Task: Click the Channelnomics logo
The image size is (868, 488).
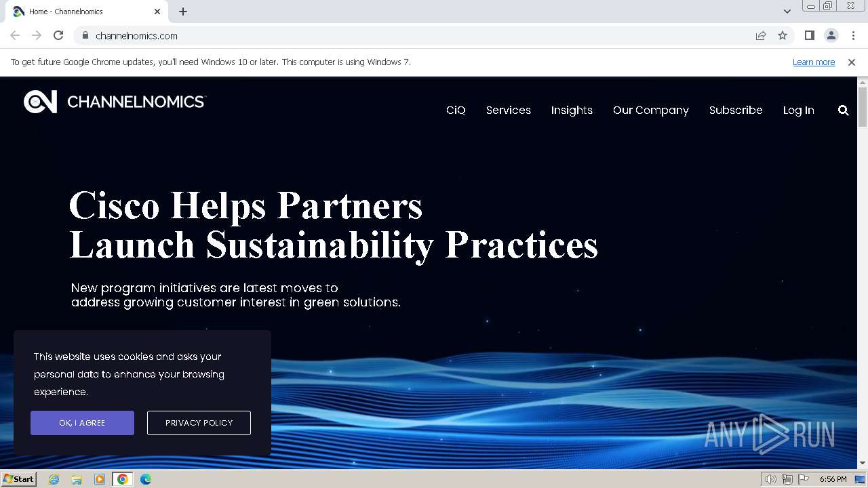Action: point(114,102)
